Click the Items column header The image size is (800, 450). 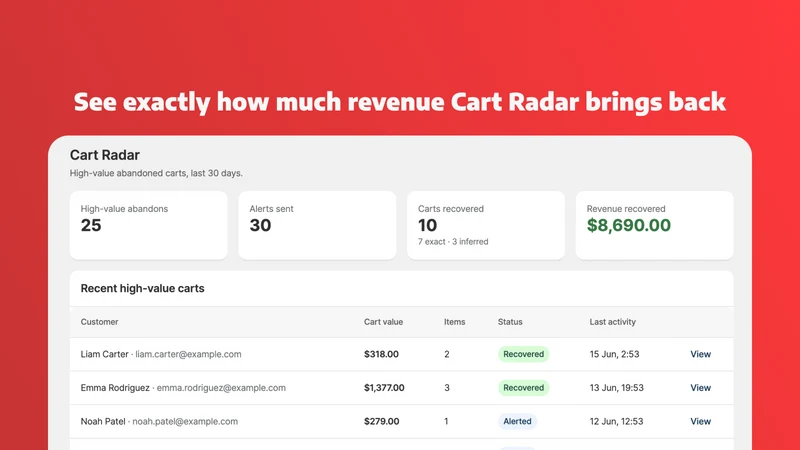(x=455, y=322)
